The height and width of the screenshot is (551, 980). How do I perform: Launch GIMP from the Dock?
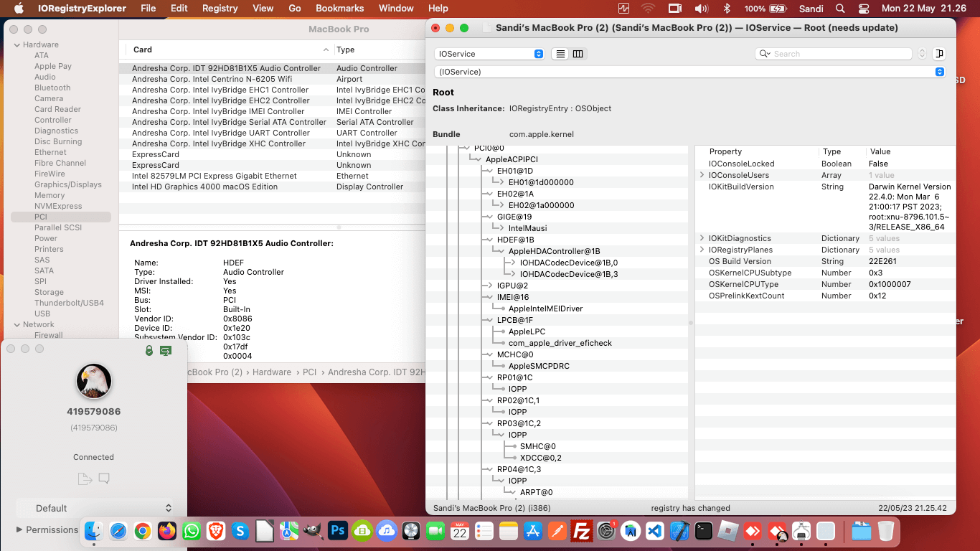(314, 531)
